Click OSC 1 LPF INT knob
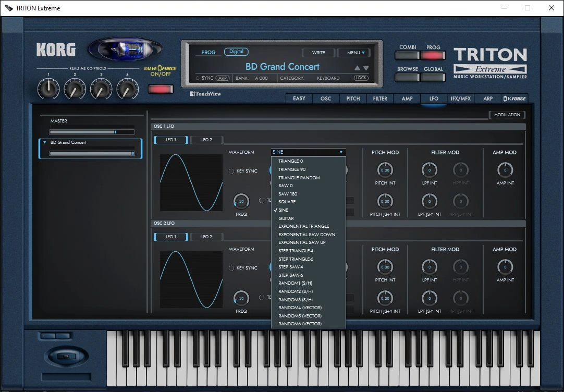Image resolution: width=564 pixels, height=392 pixels. pos(430,170)
